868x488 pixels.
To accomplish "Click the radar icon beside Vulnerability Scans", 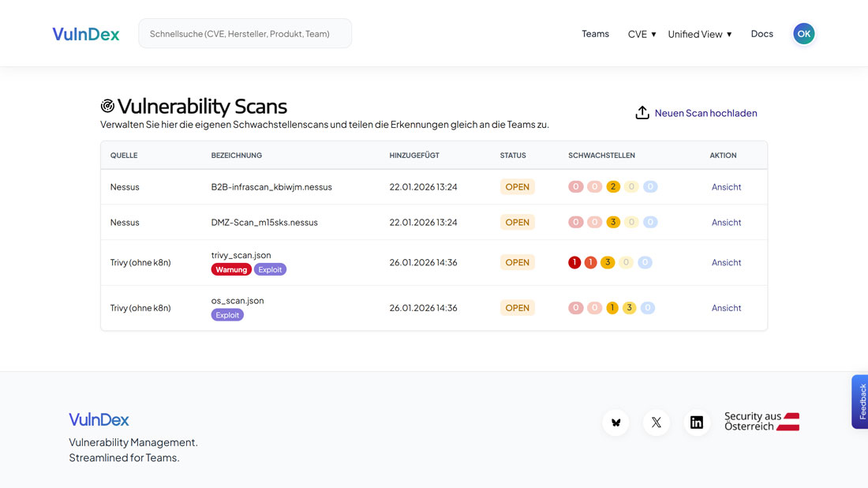I will coord(107,106).
